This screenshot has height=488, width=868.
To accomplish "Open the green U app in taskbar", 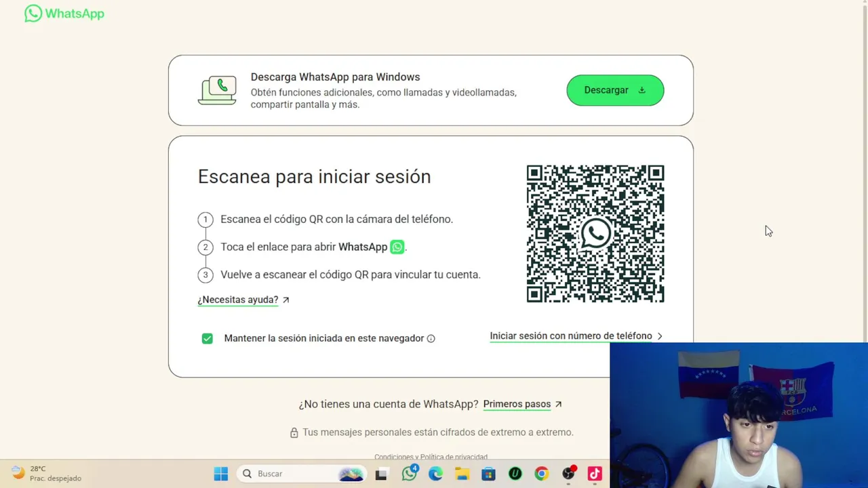I will coord(515,474).
